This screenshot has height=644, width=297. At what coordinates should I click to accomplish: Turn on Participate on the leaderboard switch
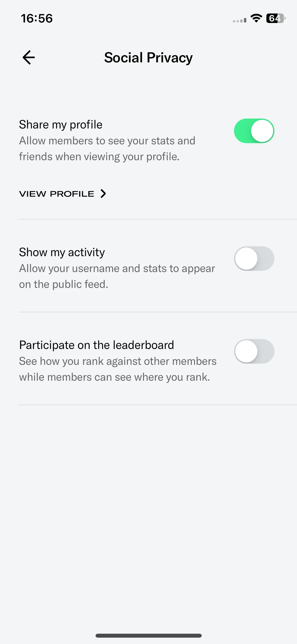(254, 351)
